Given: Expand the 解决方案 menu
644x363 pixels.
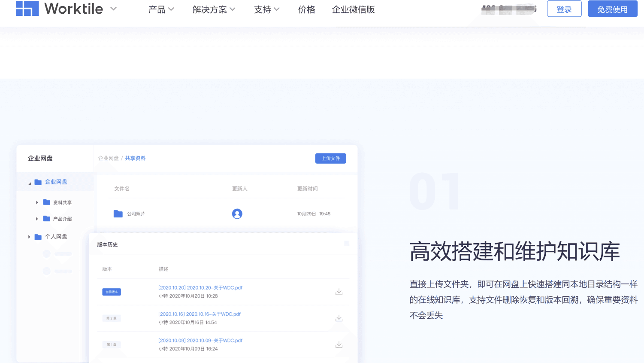Looking at the screenshot, I should pos(214,9).
